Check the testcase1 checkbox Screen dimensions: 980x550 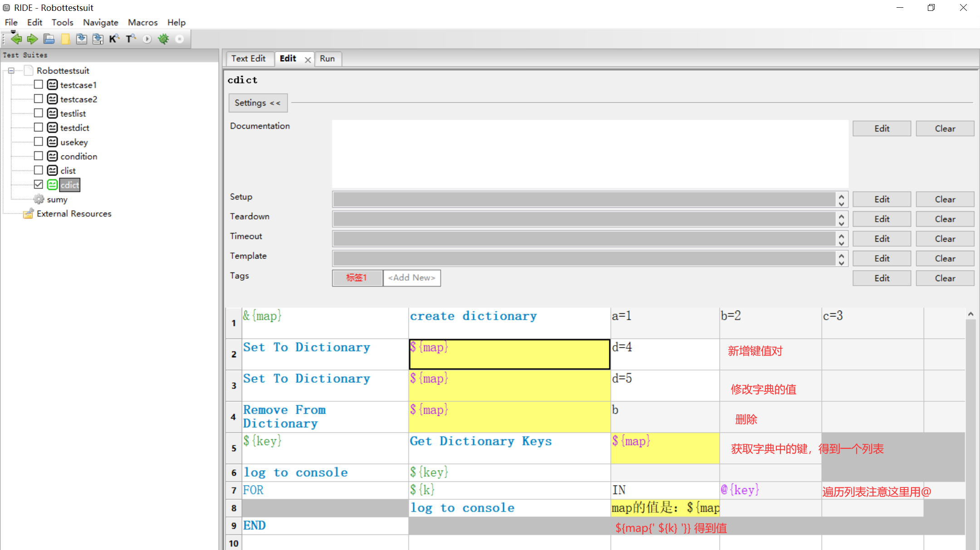point(39,85)
